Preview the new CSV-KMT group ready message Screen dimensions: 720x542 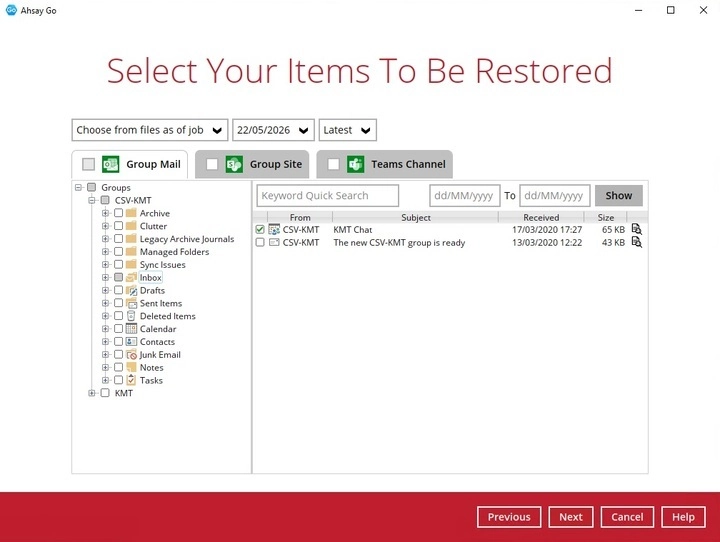(x=636, y=242)
